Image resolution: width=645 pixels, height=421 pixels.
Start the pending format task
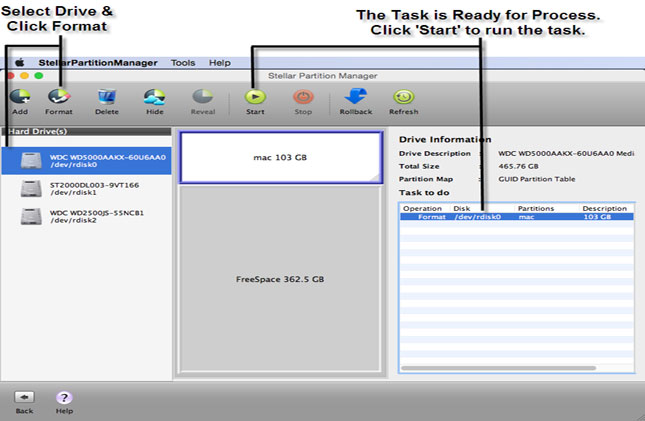[255, 97]
